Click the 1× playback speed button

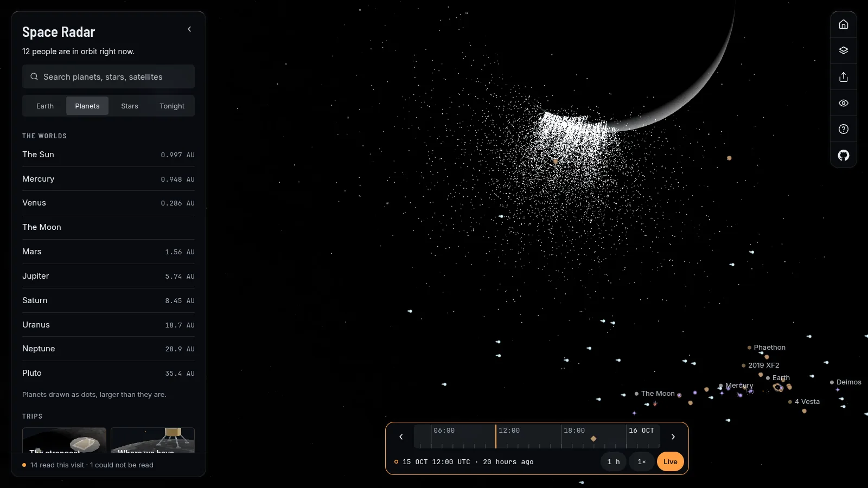point(642,462)
